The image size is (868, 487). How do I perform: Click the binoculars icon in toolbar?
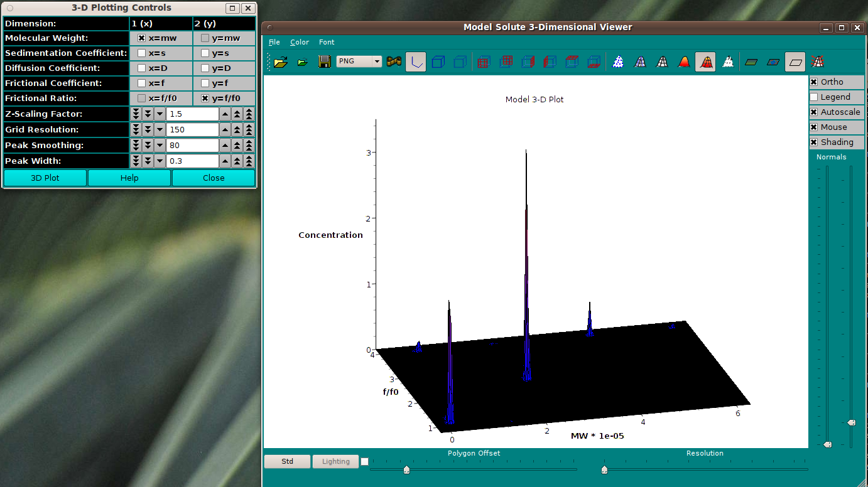(394, 62)
